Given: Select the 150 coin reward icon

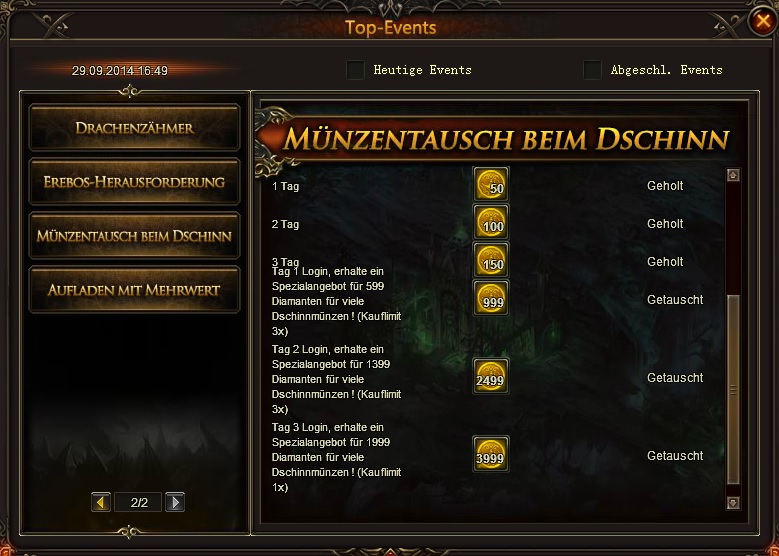Looking at the screenshot, I should 491,260.
